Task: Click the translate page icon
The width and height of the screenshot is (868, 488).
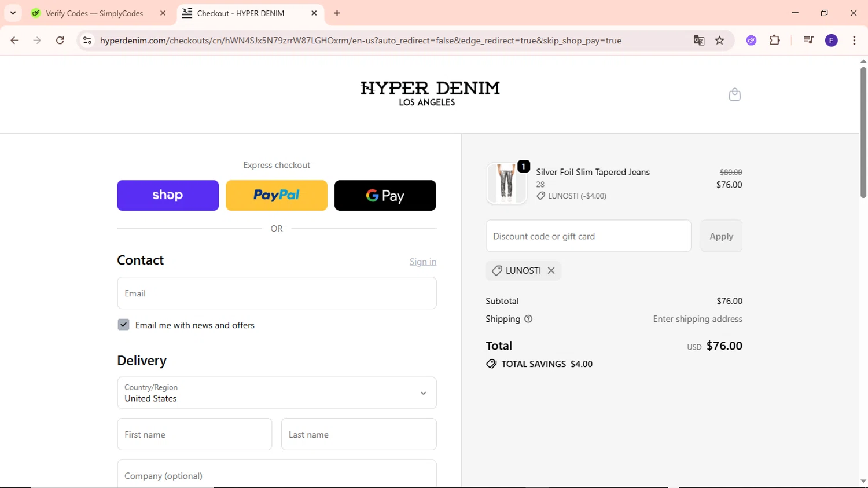Action: click(699, 41)
